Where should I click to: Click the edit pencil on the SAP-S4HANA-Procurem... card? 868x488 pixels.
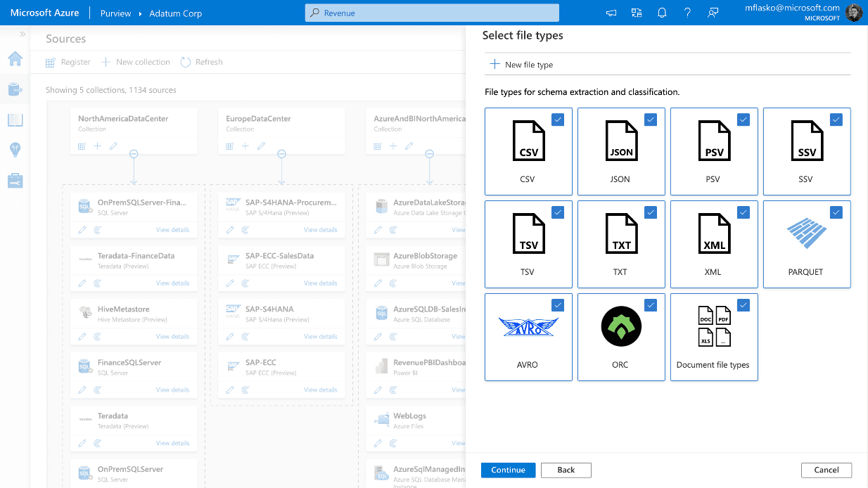230,230
